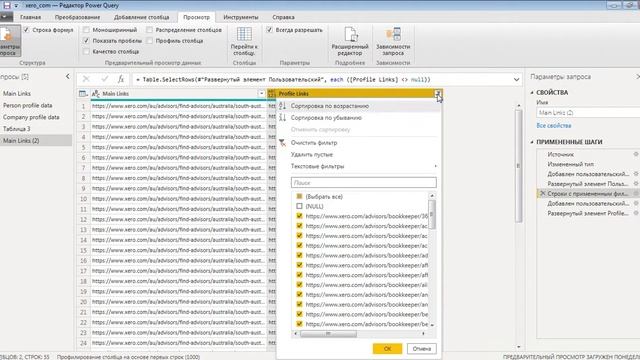Screen dimensions: 640x360
Task: Click vertical scrollbar of filter value list
Action: coord(432,215)
